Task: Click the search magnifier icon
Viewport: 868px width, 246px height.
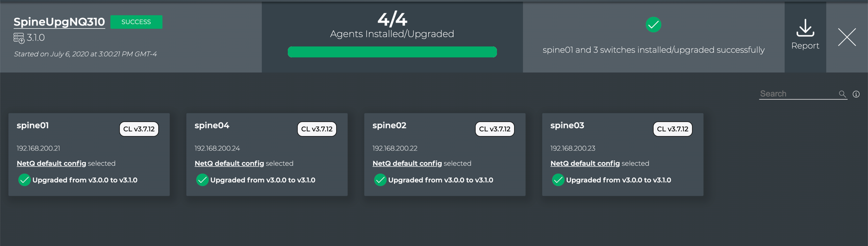Action: 842,94
